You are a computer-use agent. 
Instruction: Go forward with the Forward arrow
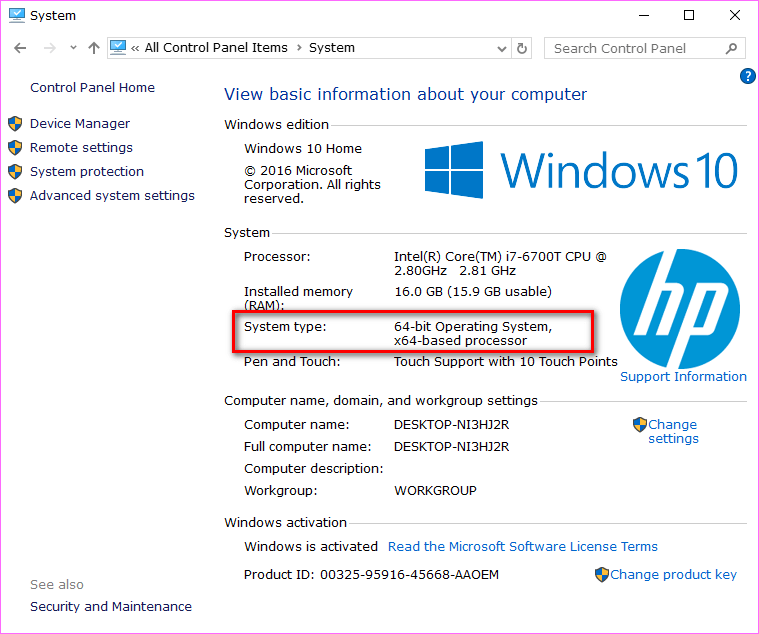(49, 48)
